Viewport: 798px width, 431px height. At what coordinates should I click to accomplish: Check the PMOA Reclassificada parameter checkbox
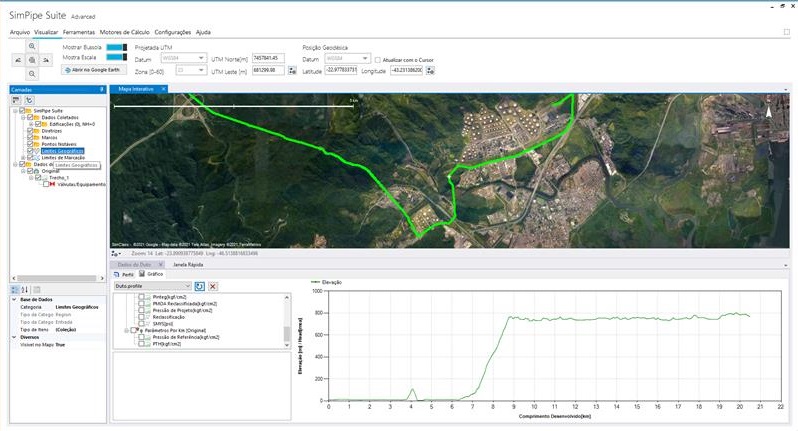pyautogui.click(x=141, y=304)
